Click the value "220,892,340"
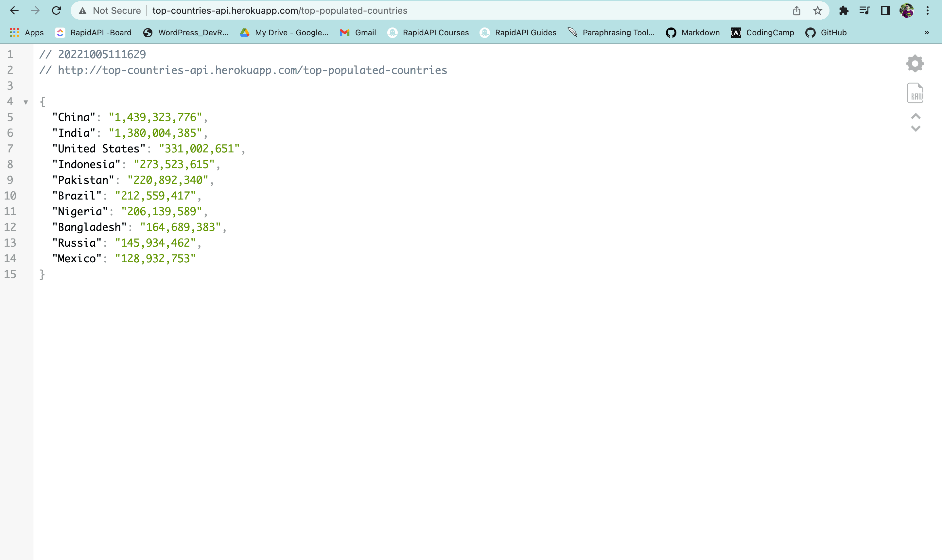 click(168, 180)
